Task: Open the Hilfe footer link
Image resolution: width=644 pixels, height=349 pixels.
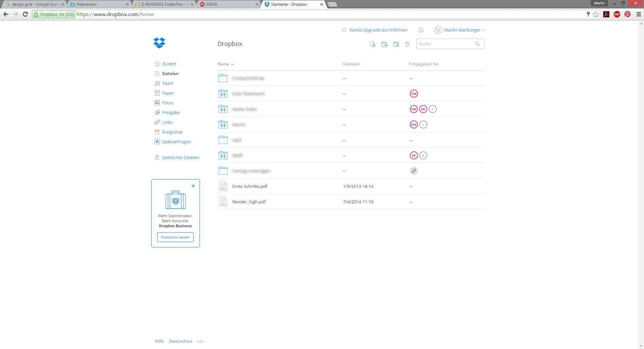Action: coord(159,341)
